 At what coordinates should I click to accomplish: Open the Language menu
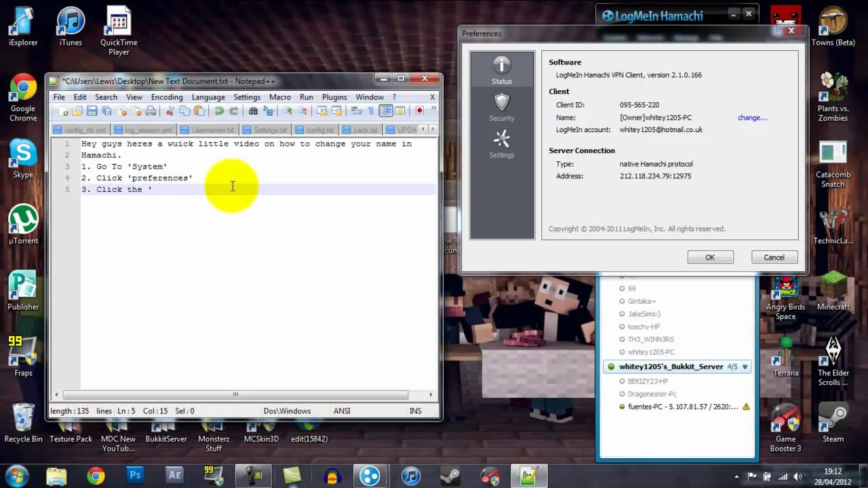(208, 97)
